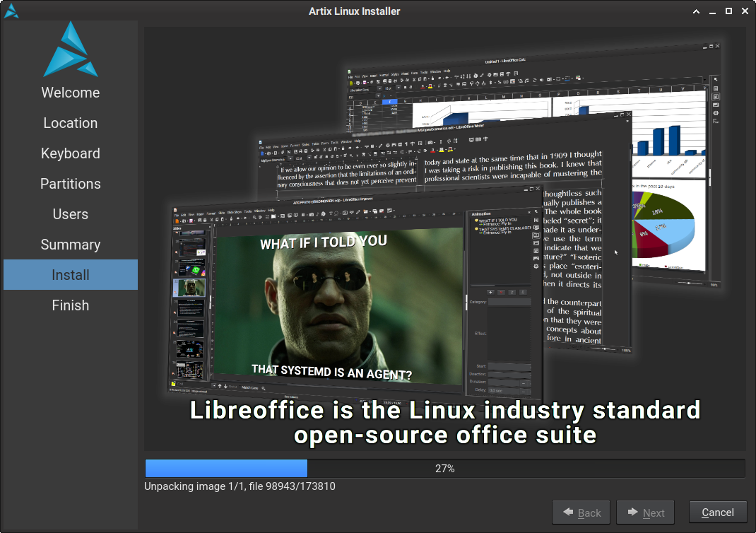Click the small Artix icon in the title bar
This screenshot has height=533, width=756.
click(11, 11)
